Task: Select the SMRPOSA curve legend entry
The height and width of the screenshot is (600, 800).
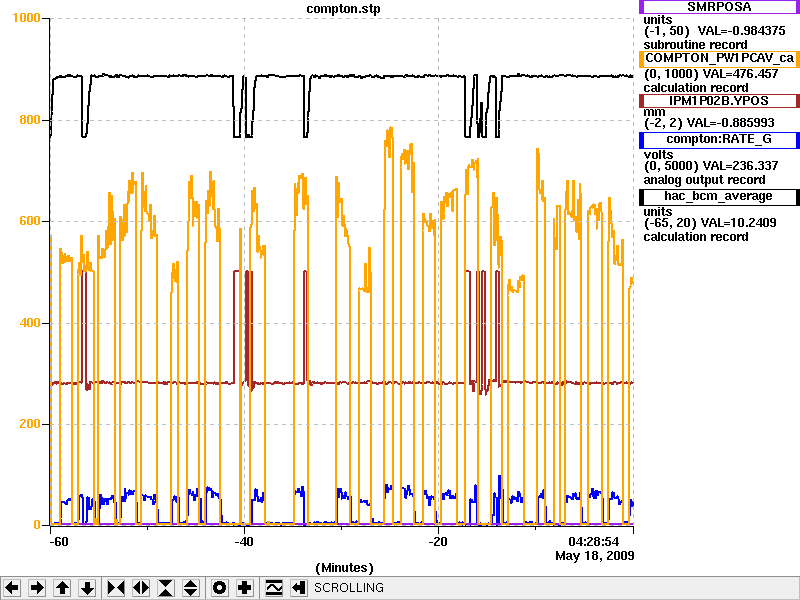Action: coord(719,7)
